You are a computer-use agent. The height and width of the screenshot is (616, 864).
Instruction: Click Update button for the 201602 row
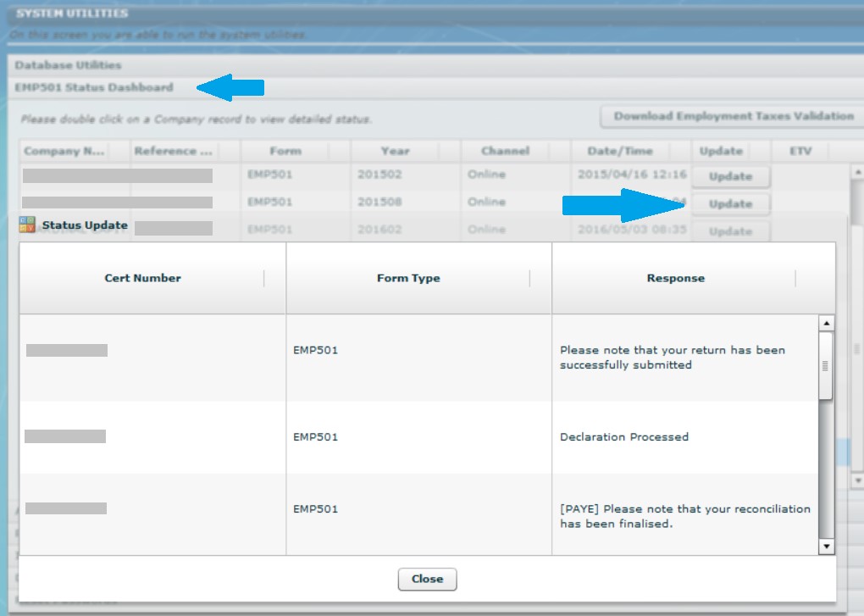(x=730, y=231)
